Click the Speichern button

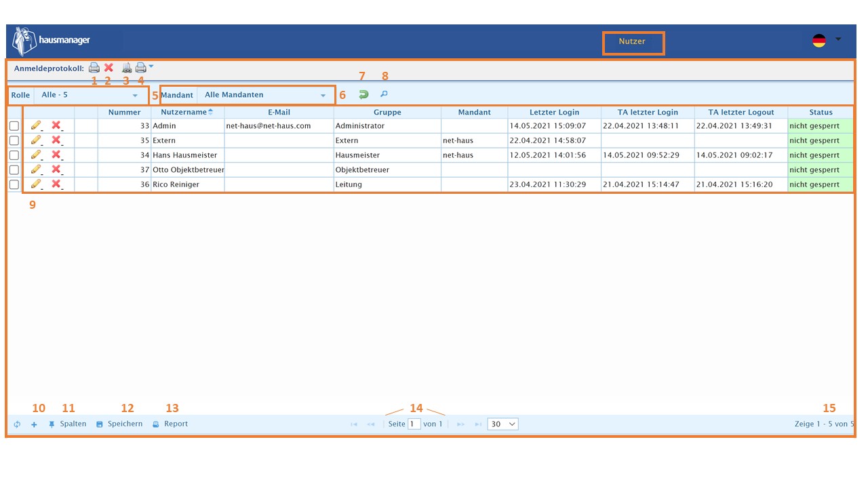[119, 424]
